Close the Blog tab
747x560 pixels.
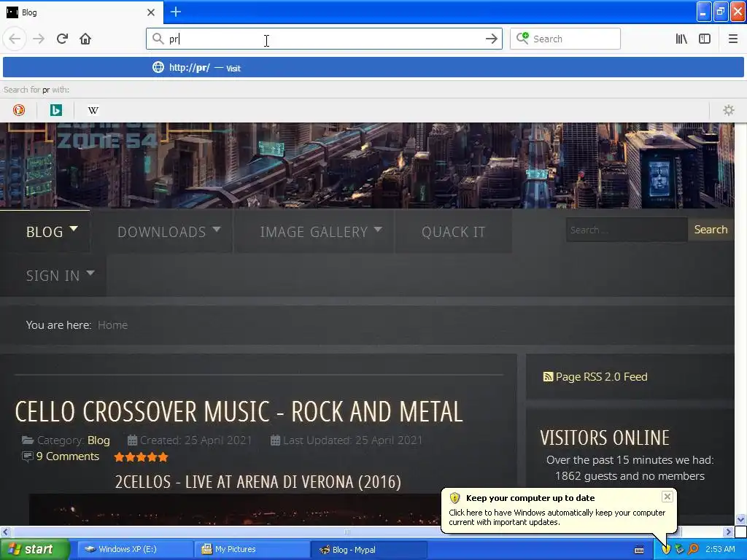[x=150, y=12]
